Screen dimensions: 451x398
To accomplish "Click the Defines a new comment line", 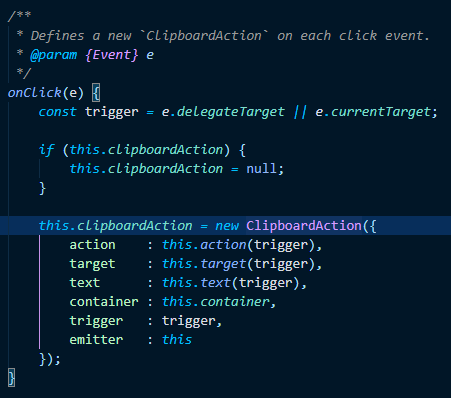I will pos(230,36).
